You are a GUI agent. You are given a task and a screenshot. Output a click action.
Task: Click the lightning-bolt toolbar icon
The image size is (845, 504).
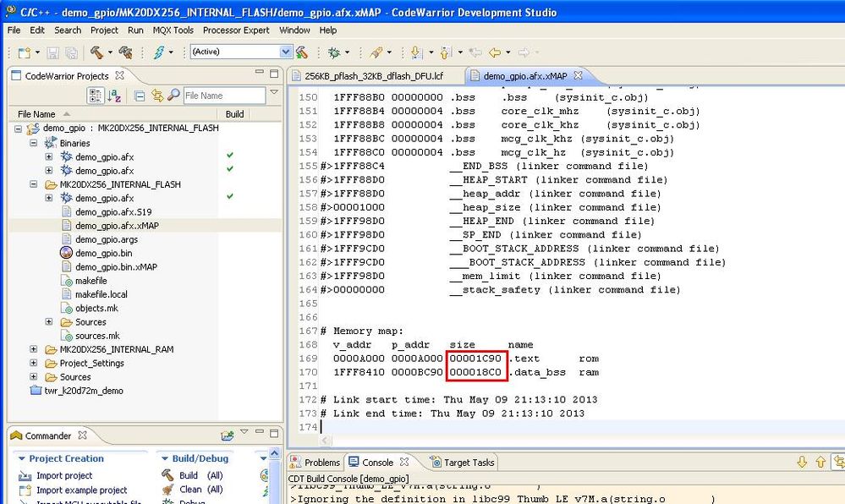click(159, 52)
